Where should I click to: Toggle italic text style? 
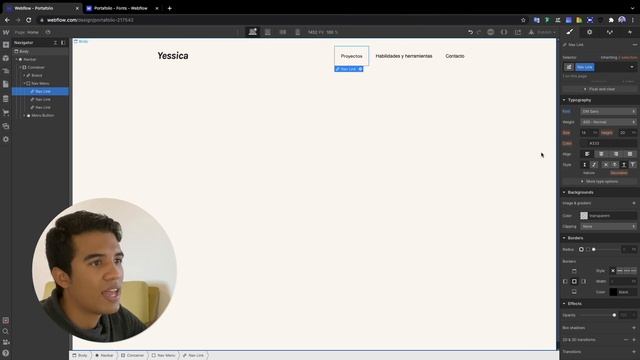594,165
